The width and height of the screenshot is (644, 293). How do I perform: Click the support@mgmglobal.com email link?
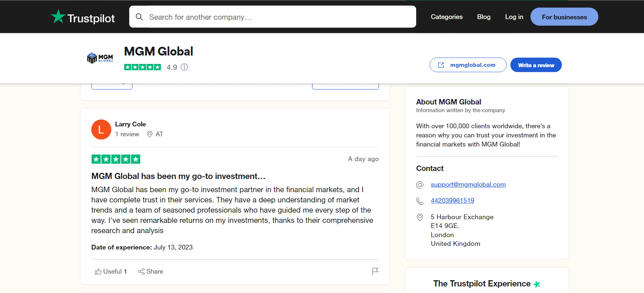pos(468,184)
